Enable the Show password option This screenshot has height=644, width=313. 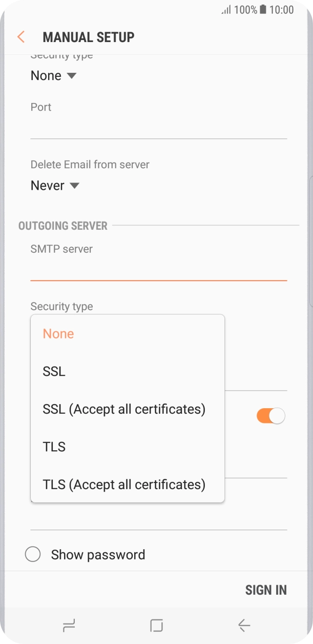(33, 554)
